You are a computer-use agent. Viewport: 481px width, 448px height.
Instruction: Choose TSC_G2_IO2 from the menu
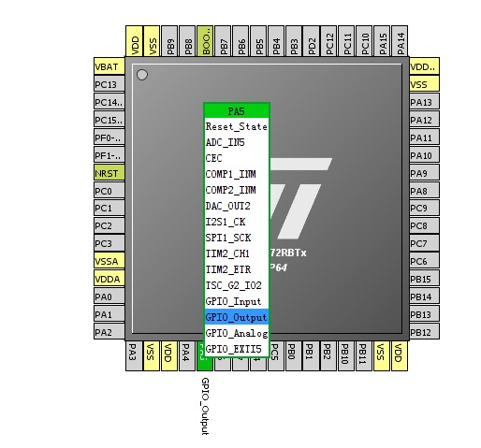click(x=237, y=285)
